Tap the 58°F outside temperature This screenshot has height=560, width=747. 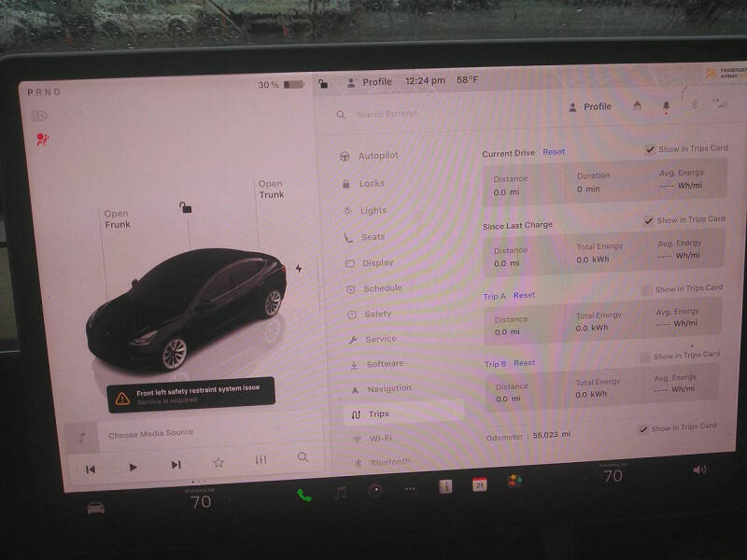(x=467, y=80)
